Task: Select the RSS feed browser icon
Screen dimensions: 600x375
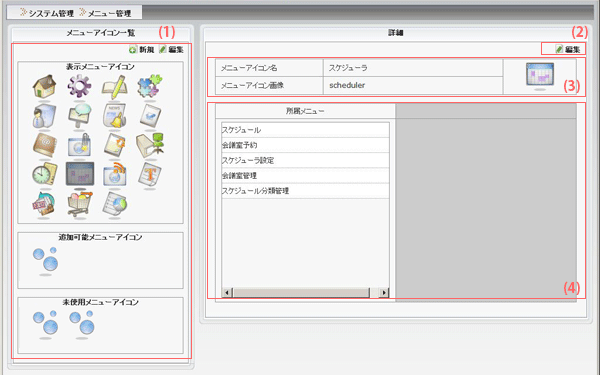Action: coord(115,175)
